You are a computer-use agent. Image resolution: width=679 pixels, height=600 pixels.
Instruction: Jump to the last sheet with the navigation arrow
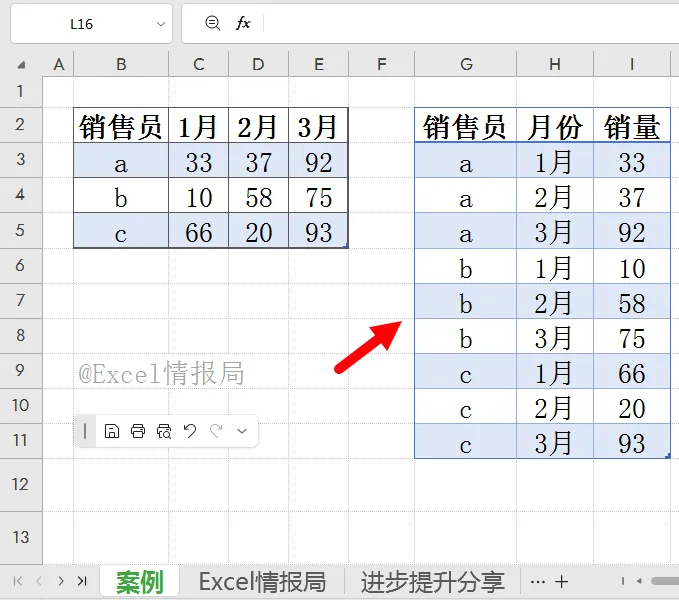pos(82,581)
